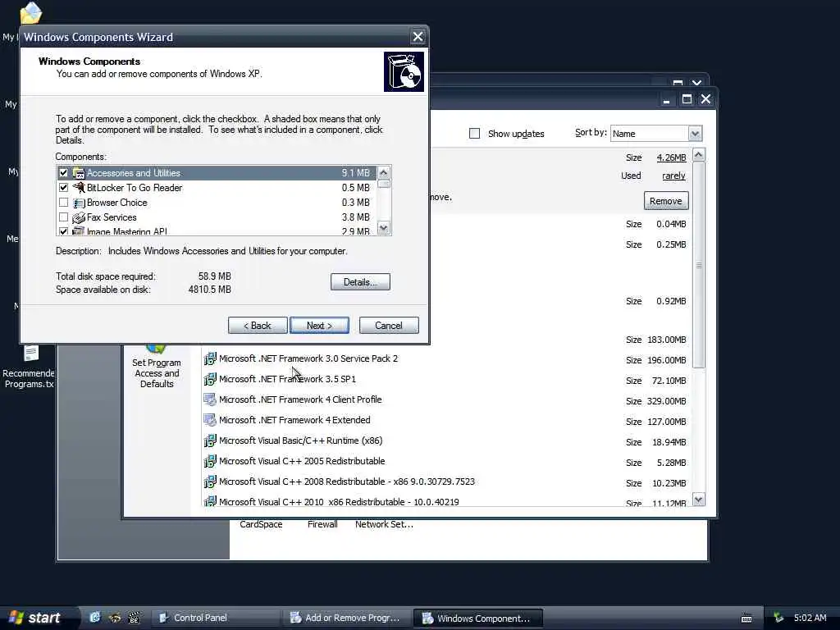Image resolution: width=840 pixels, height=630 pixels.
Task: Open the Sort by Name dropdown
Action: tap(695, 134)
